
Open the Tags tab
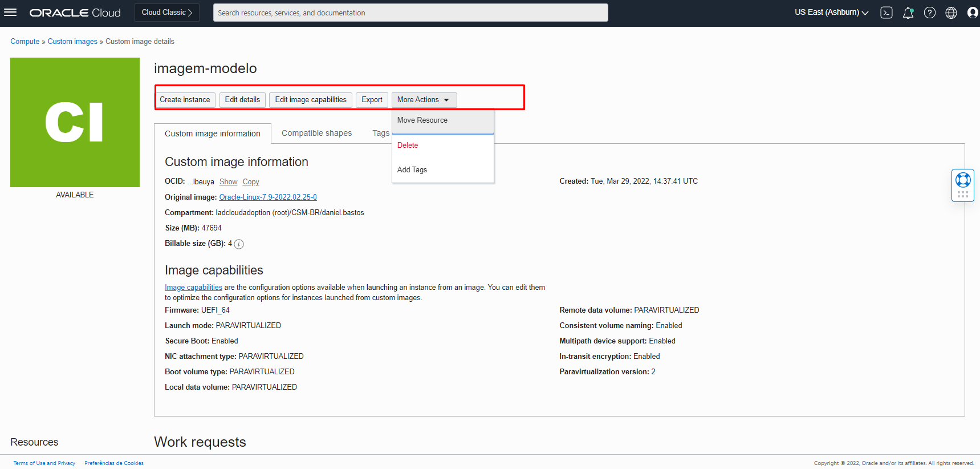click(x=381, y=134)
